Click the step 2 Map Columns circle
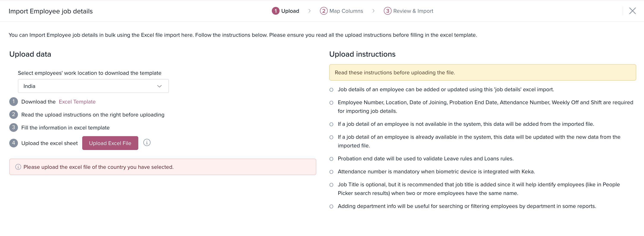Image resolution: width=644 pixels, height=236 pixels. [x=323, y=11]
